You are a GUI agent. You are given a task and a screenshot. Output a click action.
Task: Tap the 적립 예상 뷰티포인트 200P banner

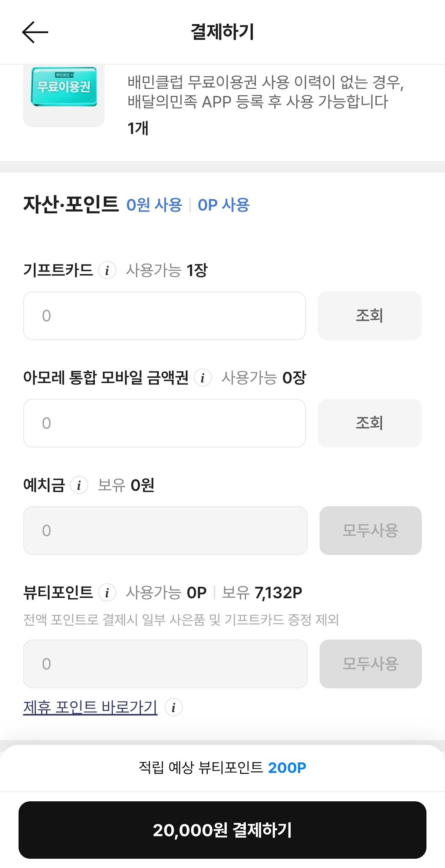click(222, 768)
